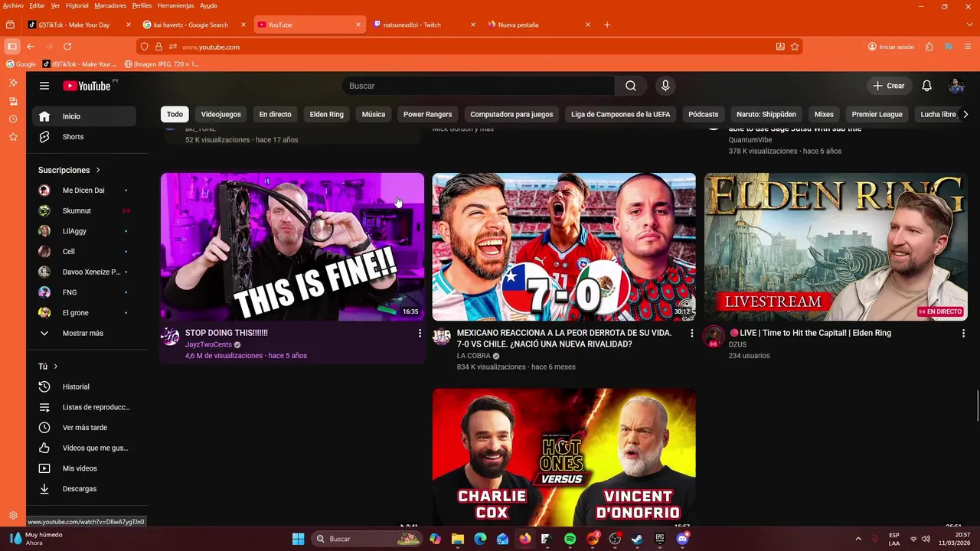Image resolution: width=980 pixels, height=551 pixels.
Task: Select Computadora para juegos chip
Action: click(511, 115)
